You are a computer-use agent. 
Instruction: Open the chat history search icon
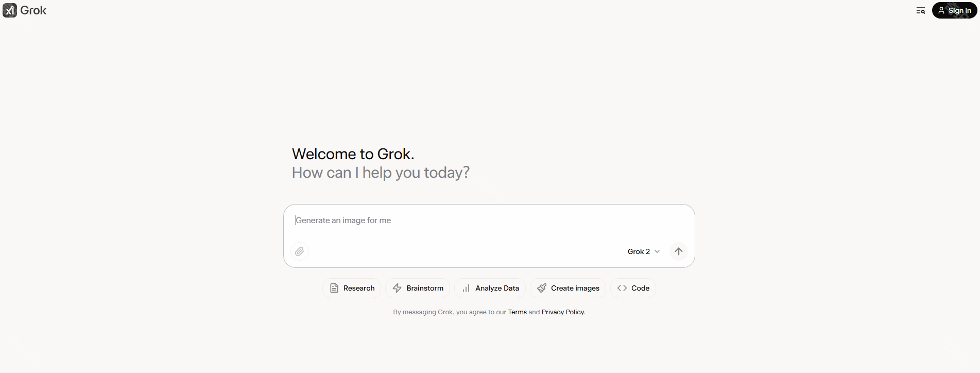[x=920, y=10]
